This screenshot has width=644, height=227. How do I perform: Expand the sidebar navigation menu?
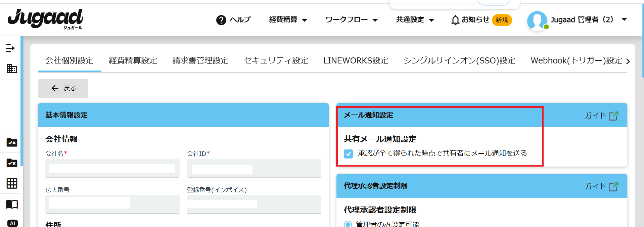[10, 48]
